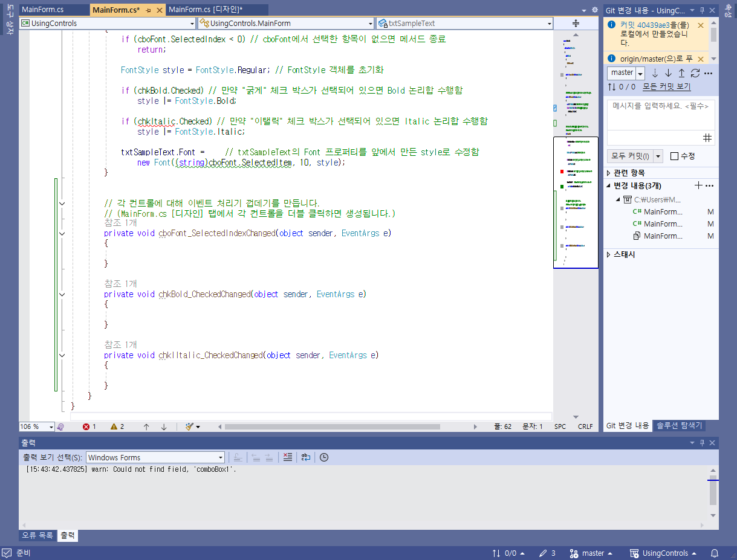
Task: Toggle word wrap in the output window
Action: 306,457
